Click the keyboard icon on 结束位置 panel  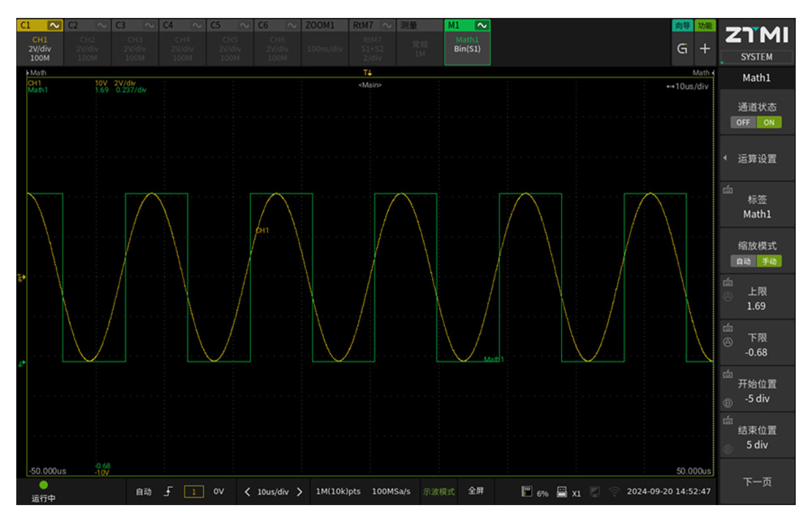tap(728, 421)
